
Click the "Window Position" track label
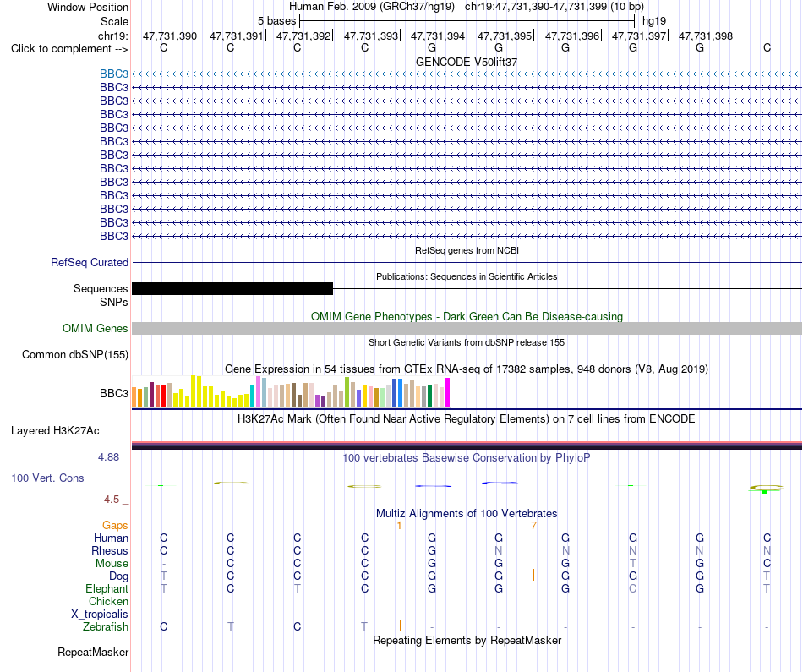88,7
